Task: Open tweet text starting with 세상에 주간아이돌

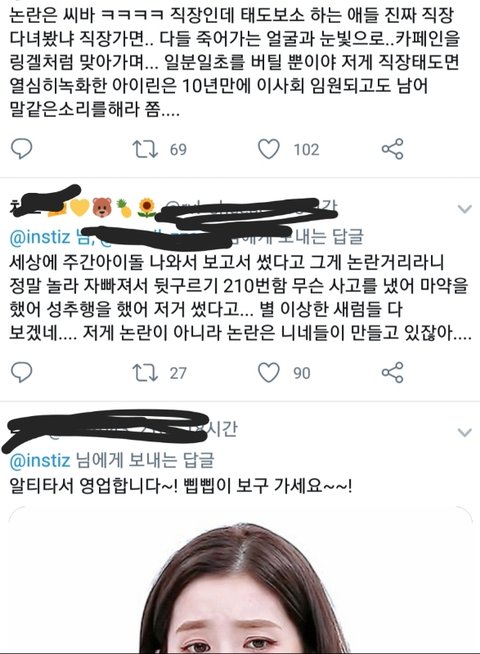Action: (241, 298)
